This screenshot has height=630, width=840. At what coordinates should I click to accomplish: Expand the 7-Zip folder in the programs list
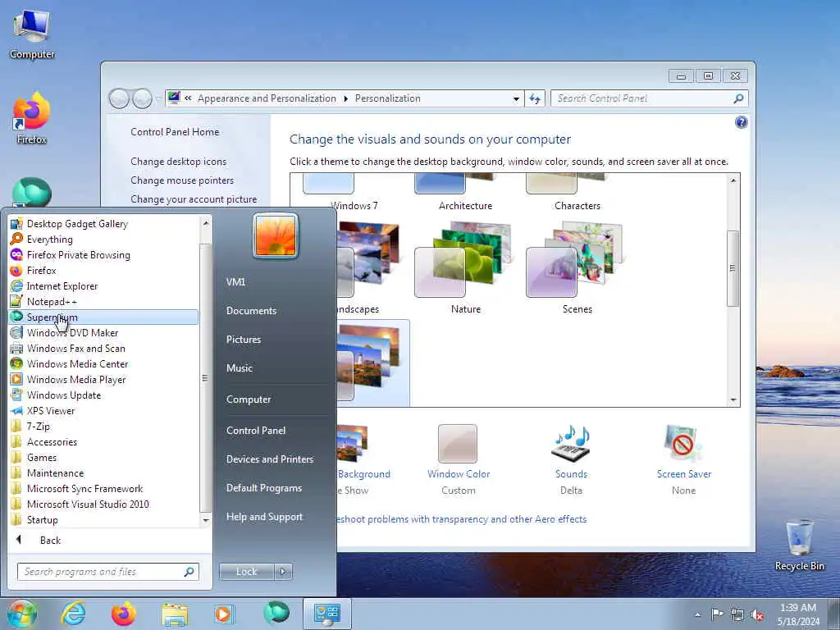click(x=103, y=427)
